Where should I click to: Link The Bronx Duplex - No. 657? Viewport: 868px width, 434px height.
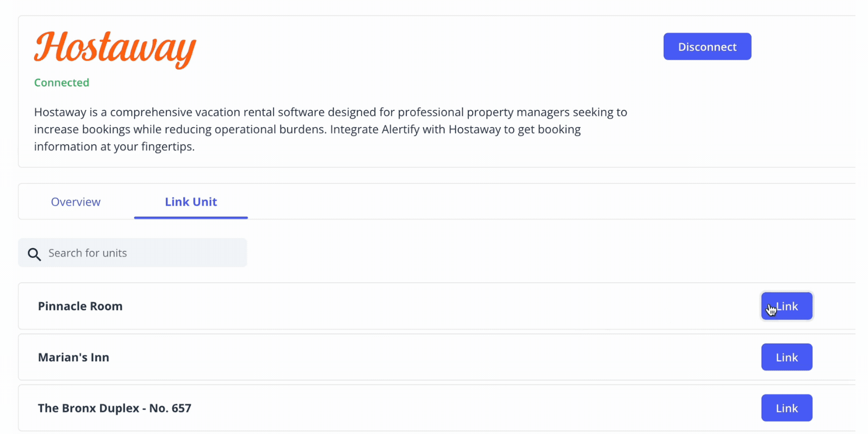(x=787, y=408)
